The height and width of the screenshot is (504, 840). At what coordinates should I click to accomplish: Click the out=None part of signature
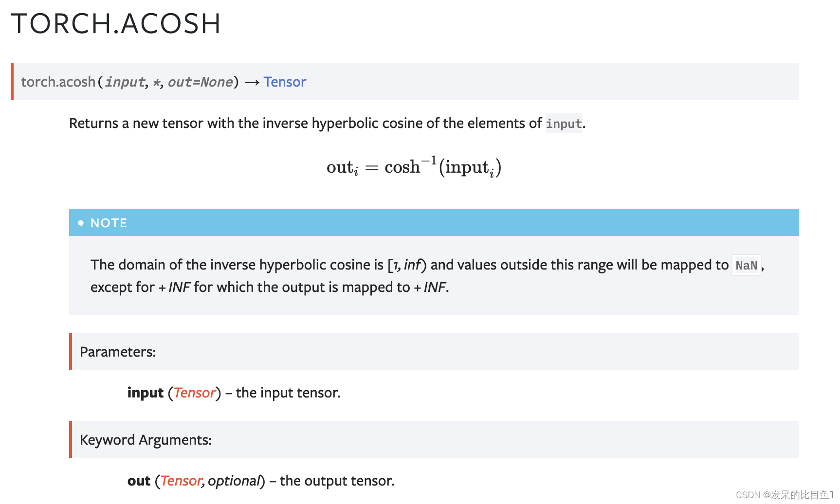[x=201, y=82]
